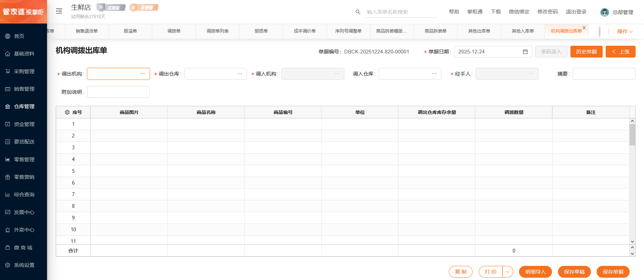
Task: Click the search magnifier icon
Action: pos(358,12)
